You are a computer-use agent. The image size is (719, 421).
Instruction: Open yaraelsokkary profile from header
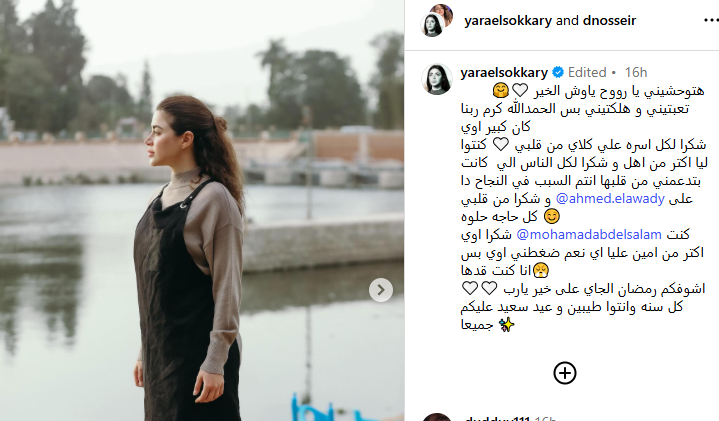508,21
